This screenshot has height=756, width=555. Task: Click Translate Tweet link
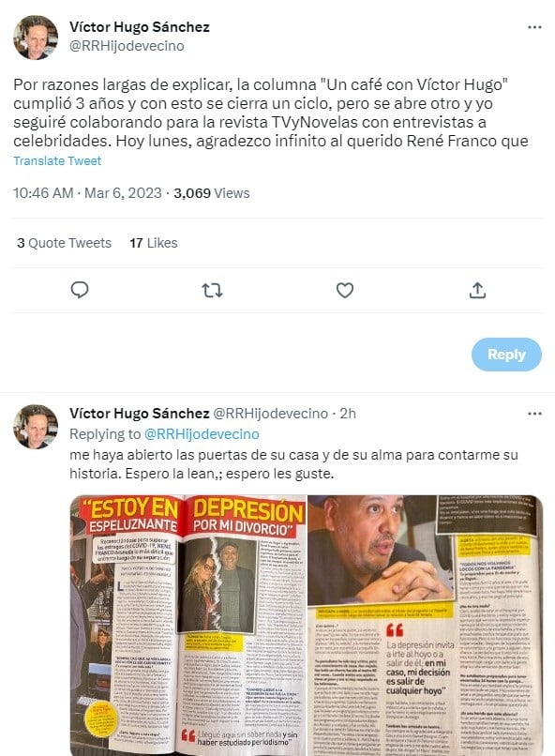tap(57, 161)
